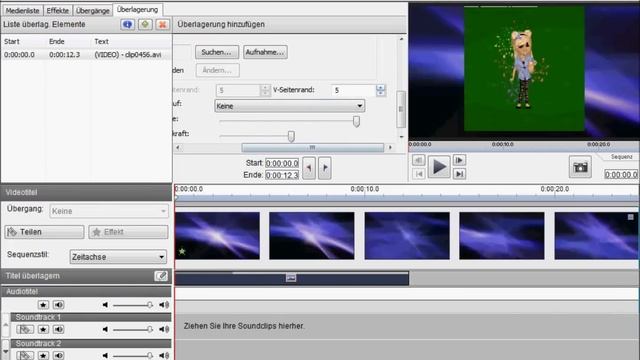Mute the Audiotitel track
Image resolution: width=640 pixels, height=360 pixels.
pos(59,305)
